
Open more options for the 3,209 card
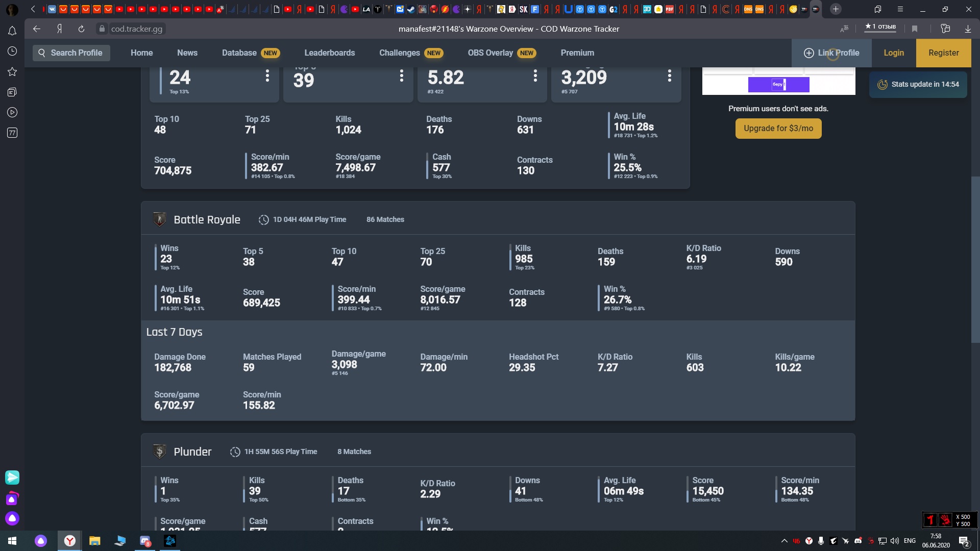669,76
